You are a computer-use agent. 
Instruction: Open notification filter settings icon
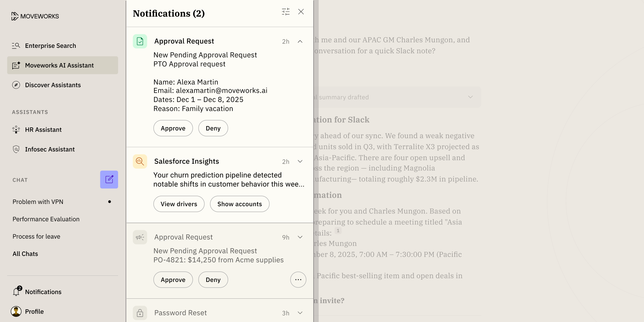click(x=286, y=12)
